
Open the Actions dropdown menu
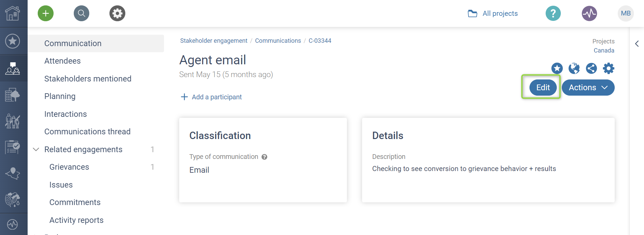[x=588, y=88]
